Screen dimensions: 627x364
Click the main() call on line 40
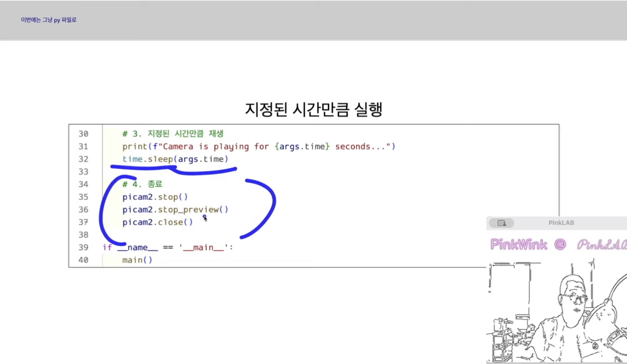[137, 260]
